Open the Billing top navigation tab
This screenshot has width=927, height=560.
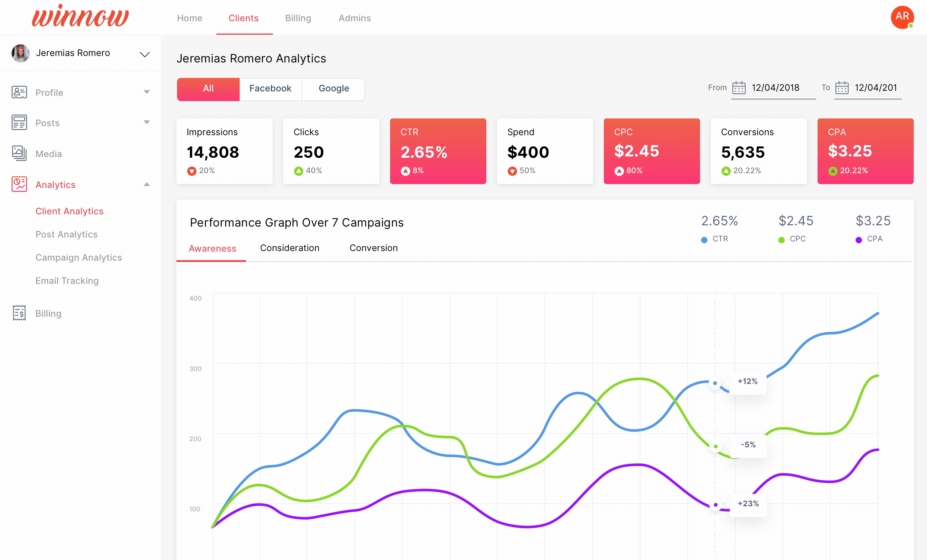pyautogui.click(x=298, y=18)
